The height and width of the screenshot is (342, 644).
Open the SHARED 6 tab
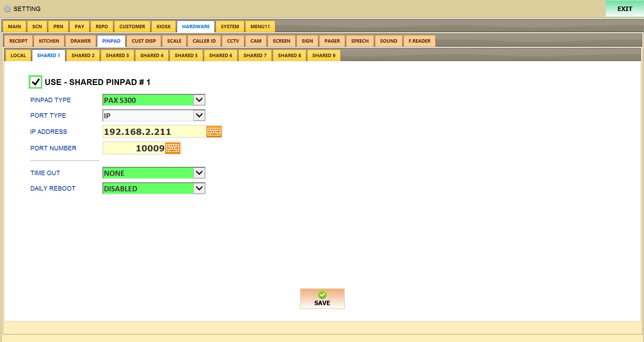click(221, 55)
